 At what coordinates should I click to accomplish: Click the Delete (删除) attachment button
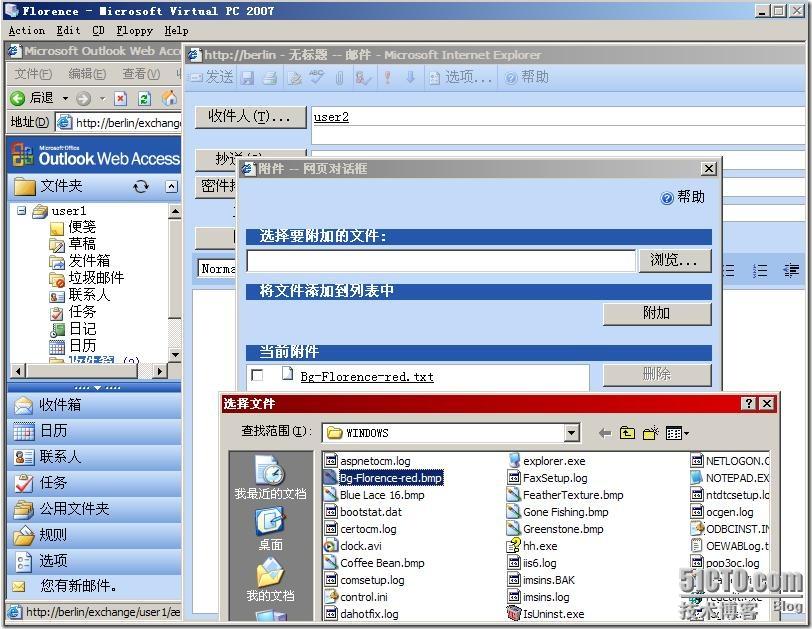(657, 374)
